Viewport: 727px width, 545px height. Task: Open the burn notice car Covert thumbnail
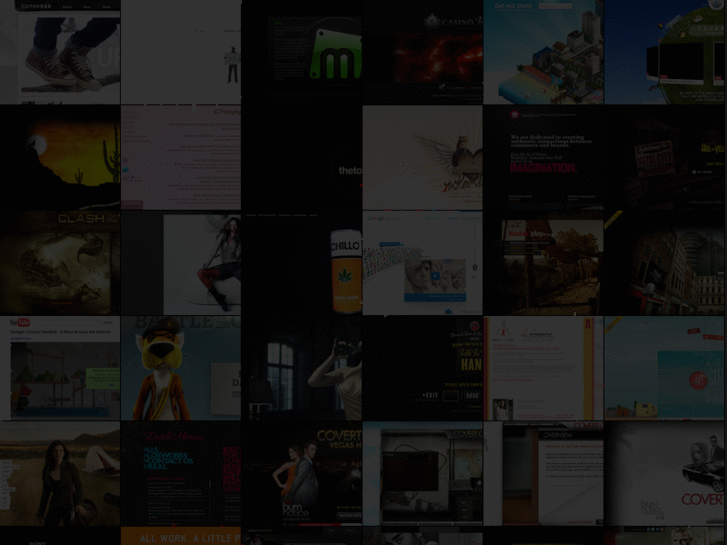point(664,474)
